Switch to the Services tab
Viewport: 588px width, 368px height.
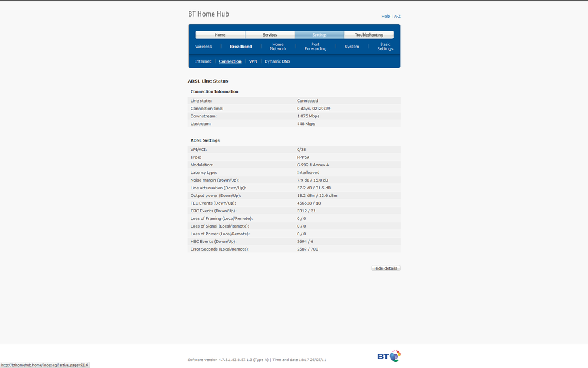(x=270, y=35)
